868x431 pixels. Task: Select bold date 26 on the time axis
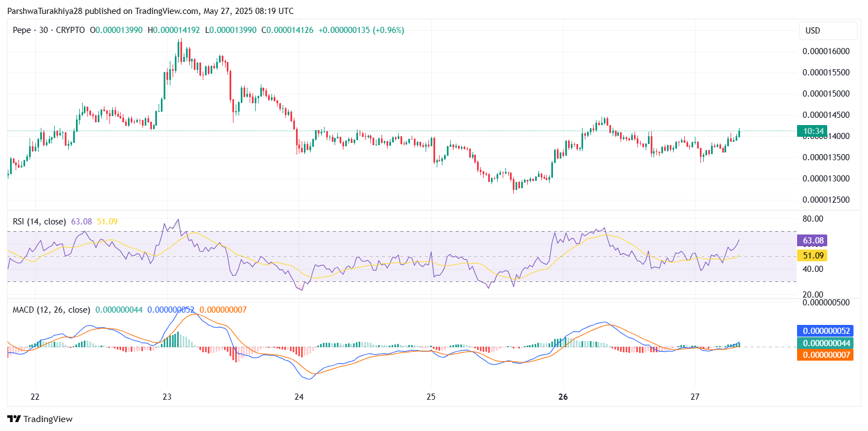tap(563, 397)
